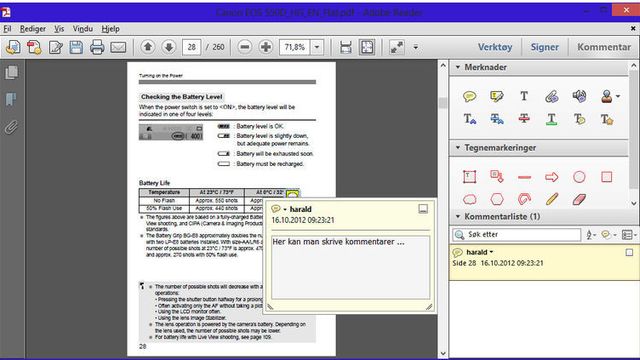Select the eraser tool
The height and width of the screenshot is (360, 640).
click(x=579, y=199)
